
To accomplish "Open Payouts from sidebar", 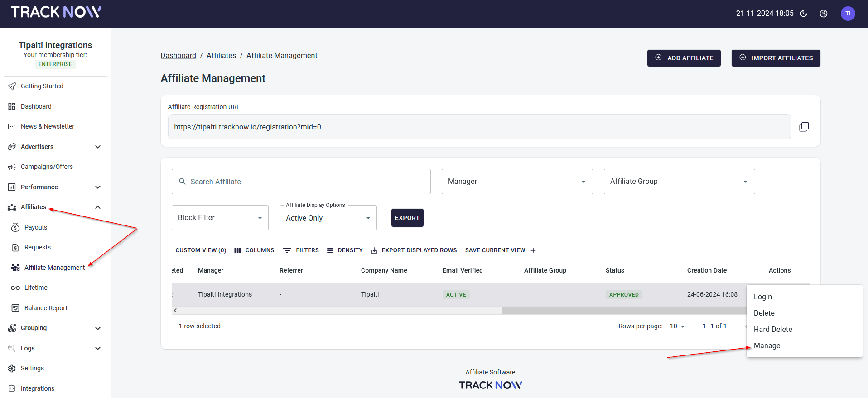I will (x=36, y=227).
